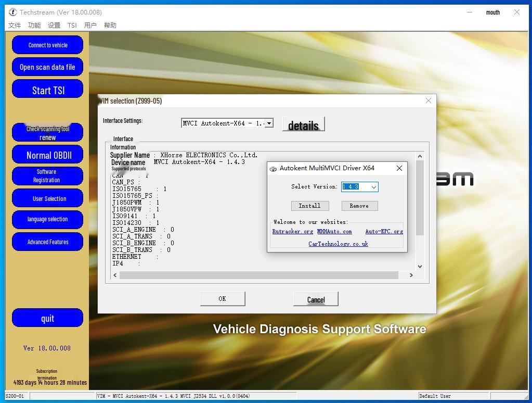The width and height of the screenshot is (532, 403).
Task: Click the Device name MVCI Autokent-X64 value
Action: click(199, 162)
